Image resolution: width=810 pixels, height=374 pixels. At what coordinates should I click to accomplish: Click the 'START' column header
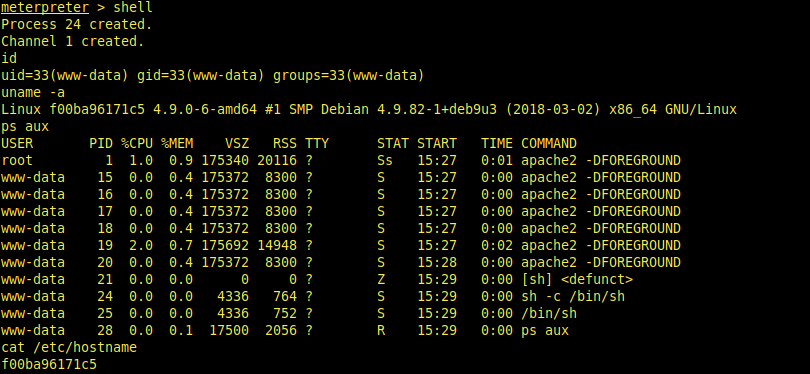(437, 143)
